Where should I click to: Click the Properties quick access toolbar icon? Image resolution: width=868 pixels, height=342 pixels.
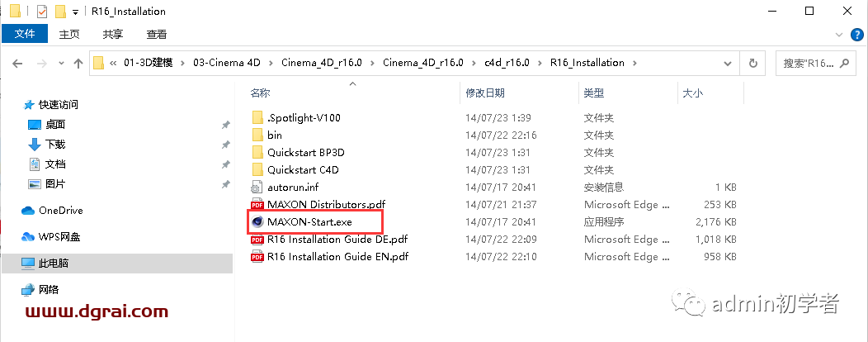(x=42, y=11)
